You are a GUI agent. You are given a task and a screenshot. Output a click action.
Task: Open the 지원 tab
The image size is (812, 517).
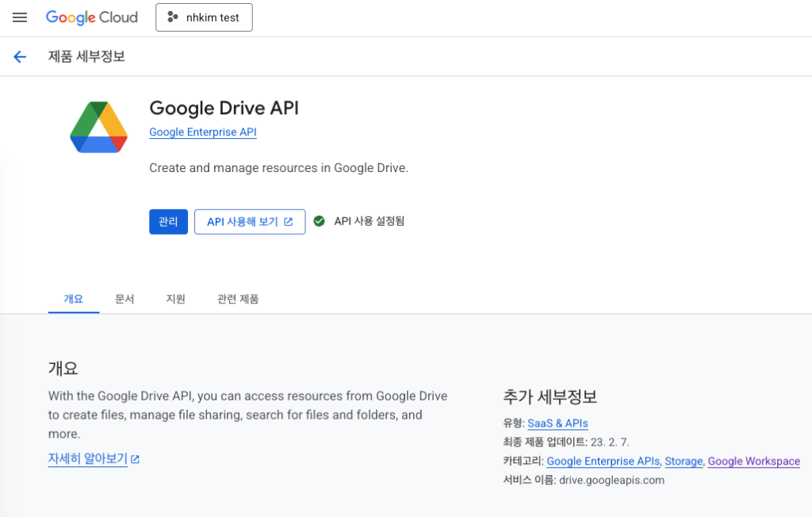click(x=175, y=299)
